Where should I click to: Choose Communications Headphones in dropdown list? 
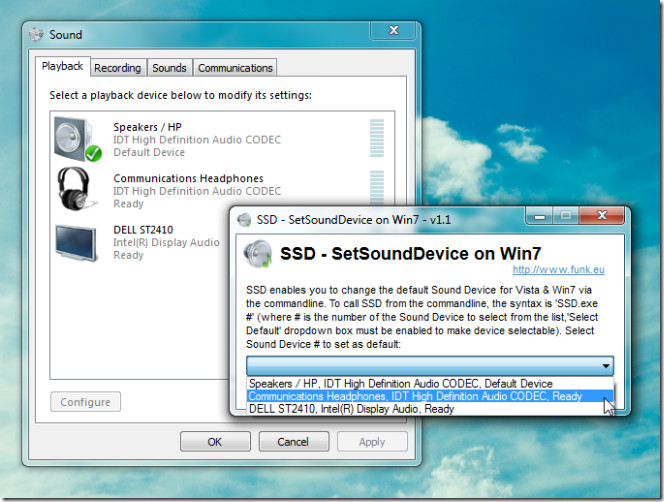point(429,396)
